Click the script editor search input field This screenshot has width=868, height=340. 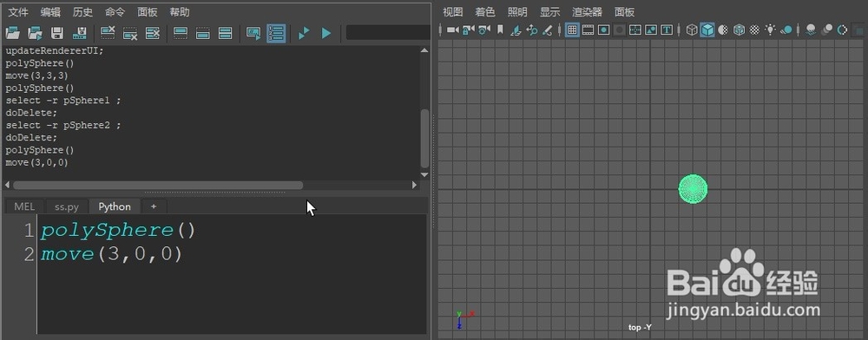click(x=387, y=33)
